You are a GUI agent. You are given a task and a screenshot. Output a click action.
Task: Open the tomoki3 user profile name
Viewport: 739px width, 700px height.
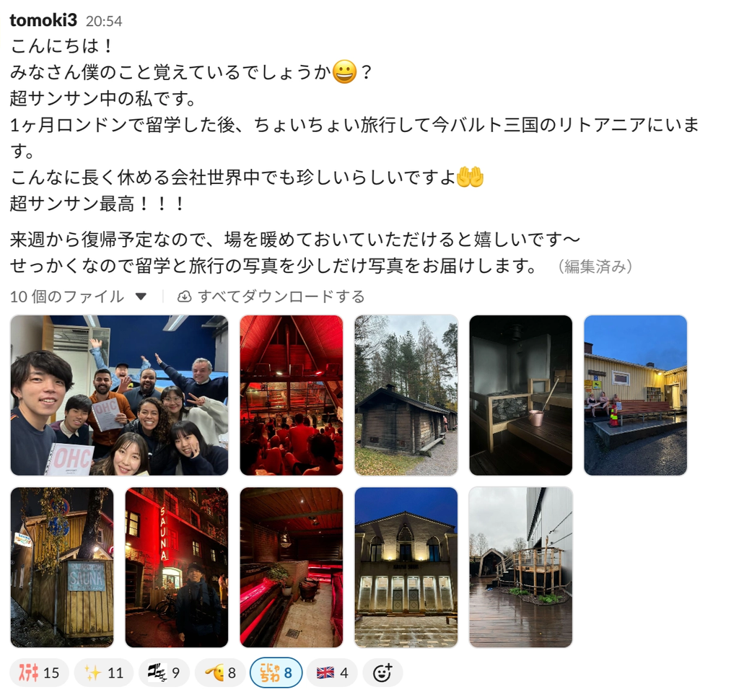tap(43, 20)
